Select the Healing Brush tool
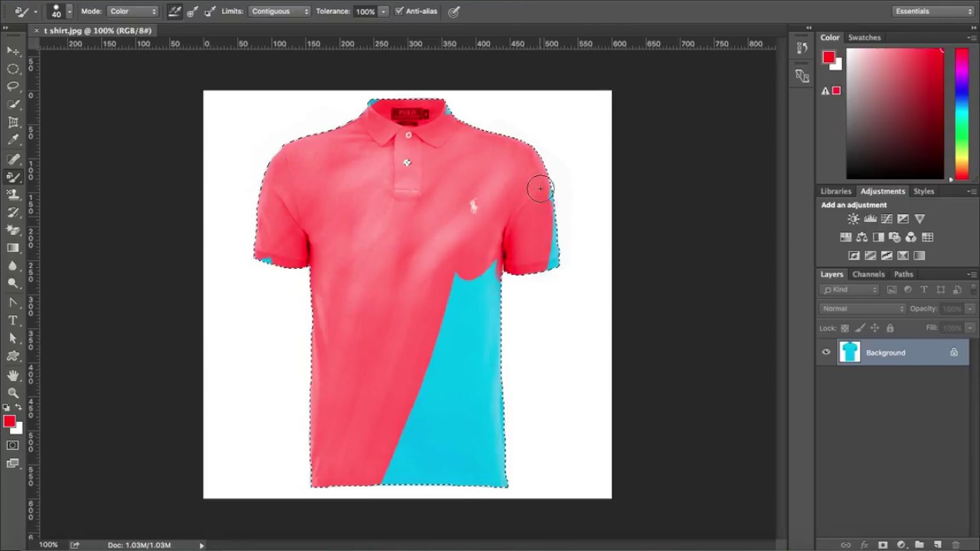Image resolution: width=980 pixels, height=551 pixels. point(13,159)
